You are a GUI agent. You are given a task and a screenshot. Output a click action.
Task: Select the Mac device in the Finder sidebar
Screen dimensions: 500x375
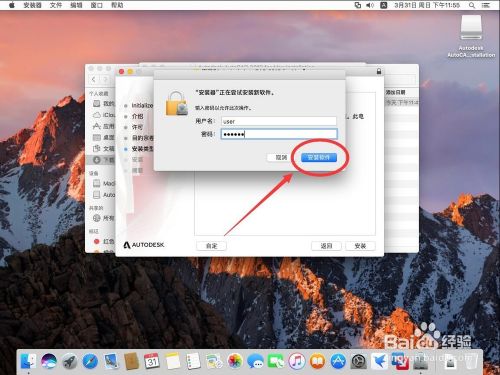[x=104, y=183]
